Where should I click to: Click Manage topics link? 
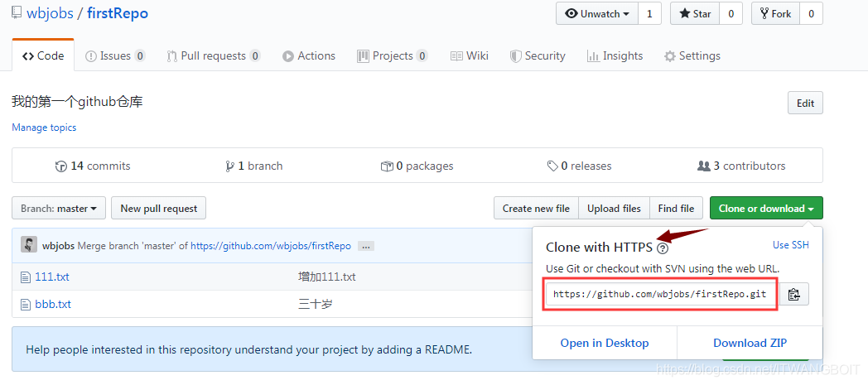[x=44, y=128]
